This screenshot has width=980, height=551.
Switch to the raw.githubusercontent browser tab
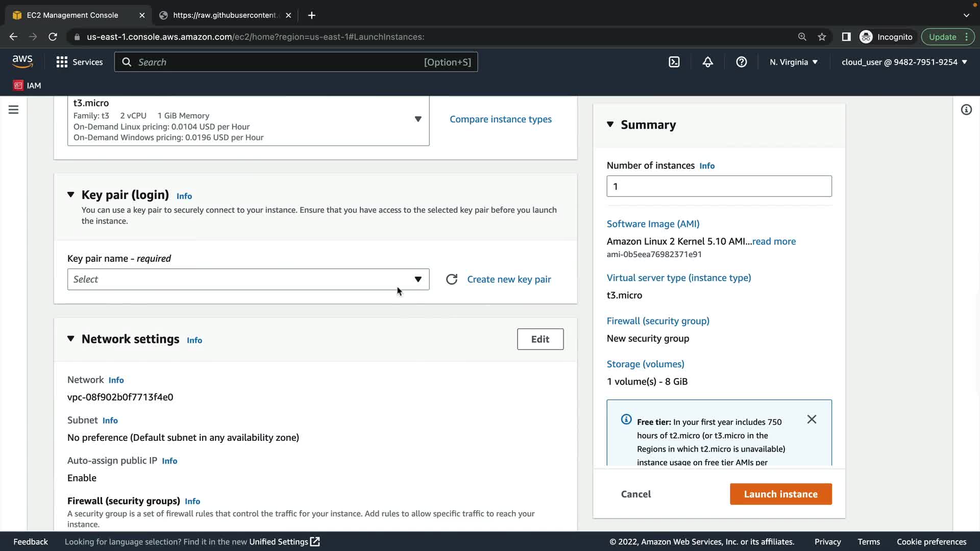(225, 15)
